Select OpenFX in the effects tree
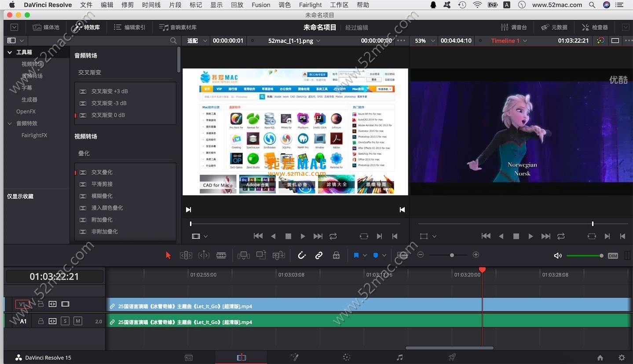Viewport: 633px width, 364px height. pyautogui.click(x=26, y=112)
